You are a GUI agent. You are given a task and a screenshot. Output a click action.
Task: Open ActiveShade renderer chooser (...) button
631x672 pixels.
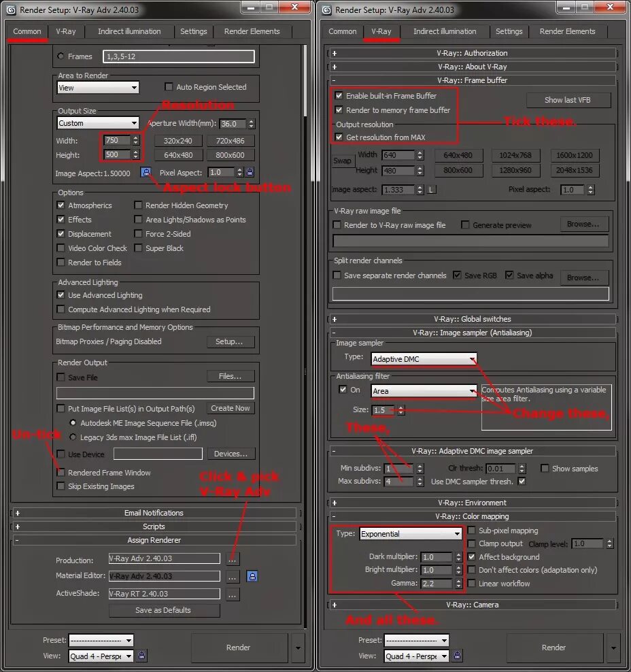pyautogui.click(x=232, y=594)
